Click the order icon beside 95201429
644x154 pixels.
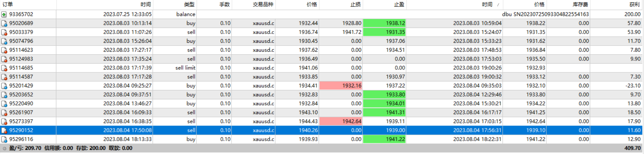pos(4,86)
